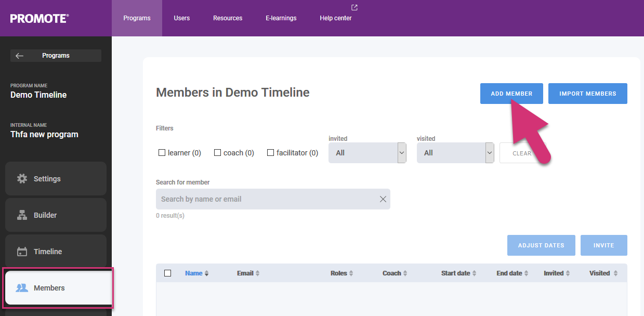644x316 pixels.
Task: Click the Builder hierarchy icon
Action: pyautogui.click(x=22, y=215)
